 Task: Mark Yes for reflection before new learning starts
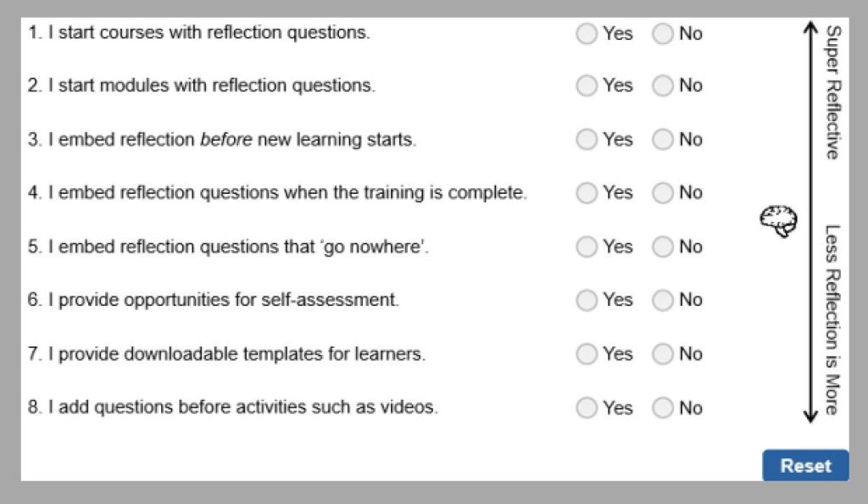click(x=587, y=140)
